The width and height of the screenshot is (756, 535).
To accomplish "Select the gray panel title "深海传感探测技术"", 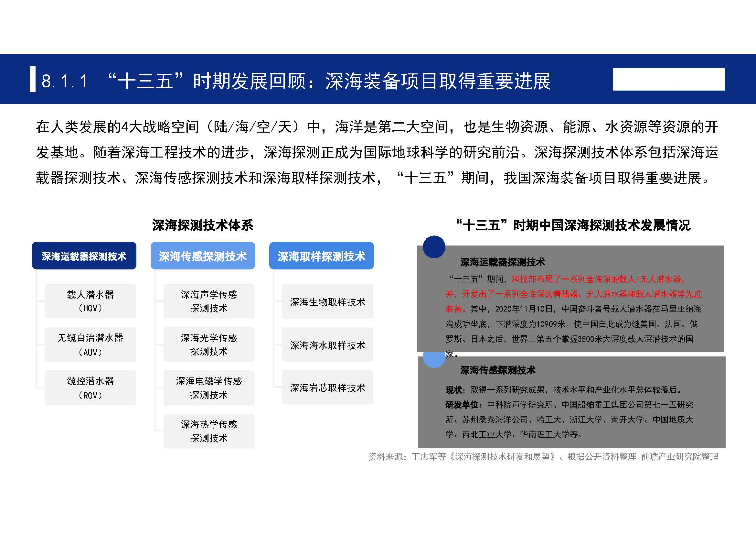I will (x=498, y=370).
